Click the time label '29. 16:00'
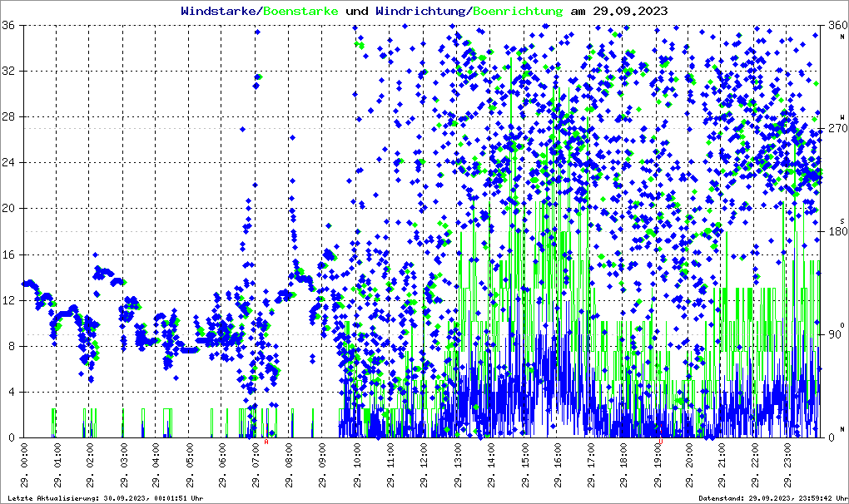This screenshot has height=504, width=849. point(558,466)
